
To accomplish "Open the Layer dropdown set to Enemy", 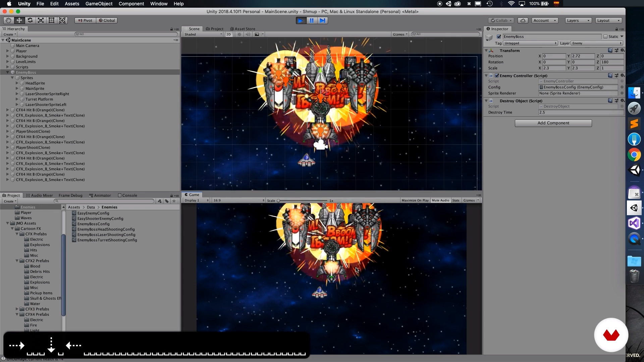I will tap(597, 43).
